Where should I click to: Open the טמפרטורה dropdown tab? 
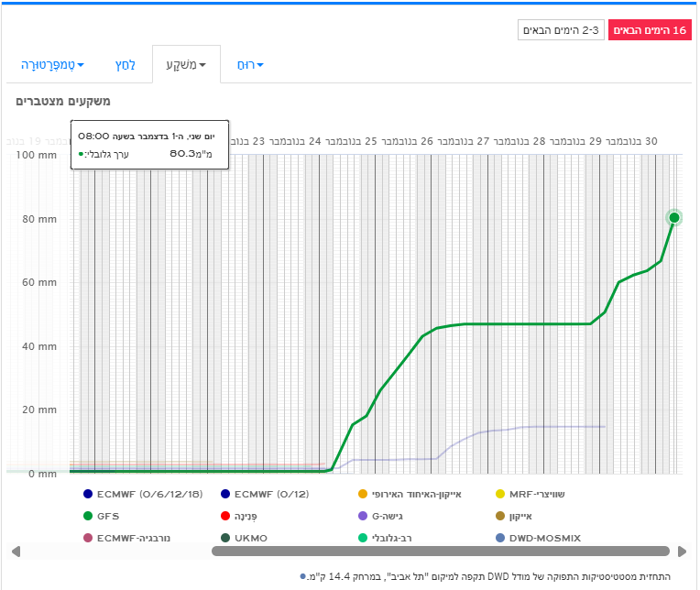click(52, 65)
